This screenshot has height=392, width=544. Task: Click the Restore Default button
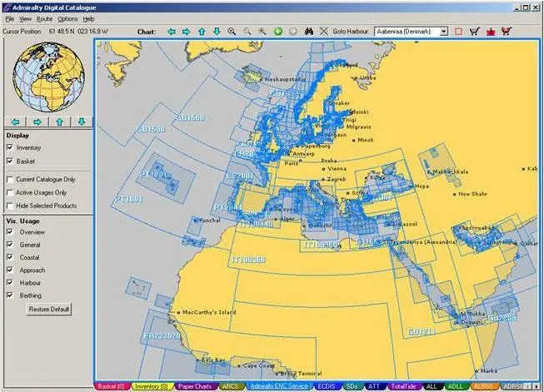tap(49, 309)
